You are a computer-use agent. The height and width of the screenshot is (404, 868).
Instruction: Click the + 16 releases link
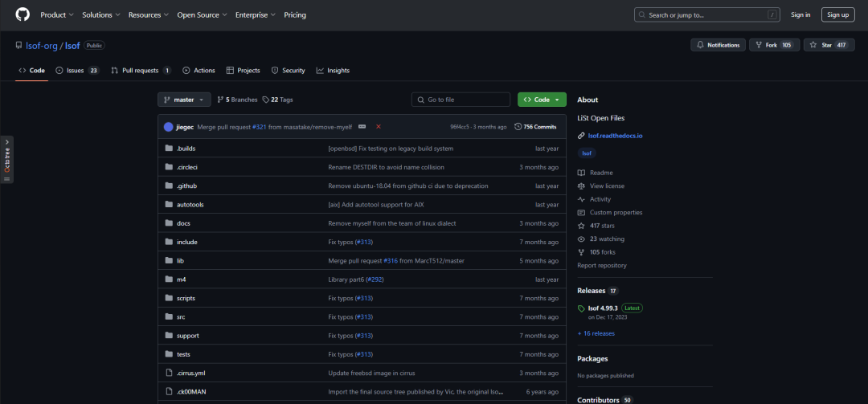[596, 333]
